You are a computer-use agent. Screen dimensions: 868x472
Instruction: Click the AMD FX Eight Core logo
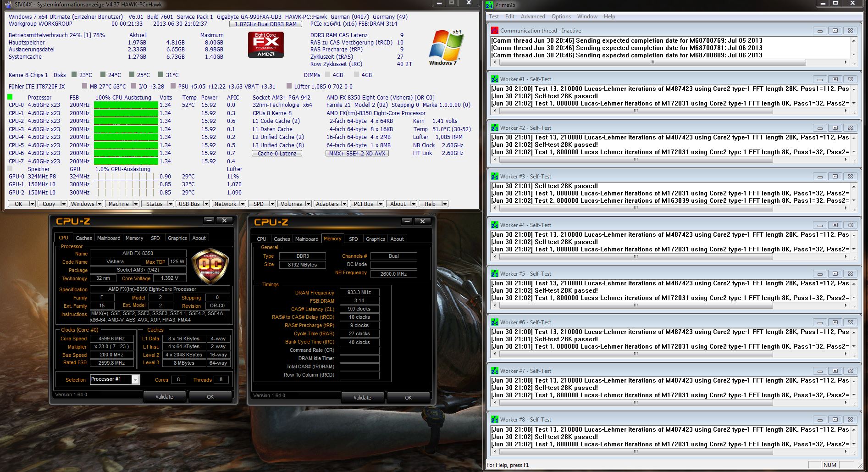tap(266, 44)
